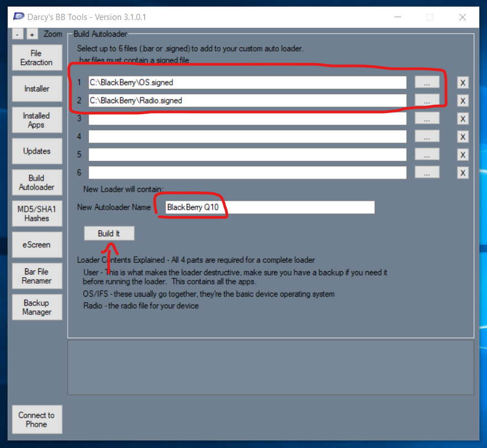Open the Installer section
The height and width of the screenshot is (448, 487).
tap(37, 89)
